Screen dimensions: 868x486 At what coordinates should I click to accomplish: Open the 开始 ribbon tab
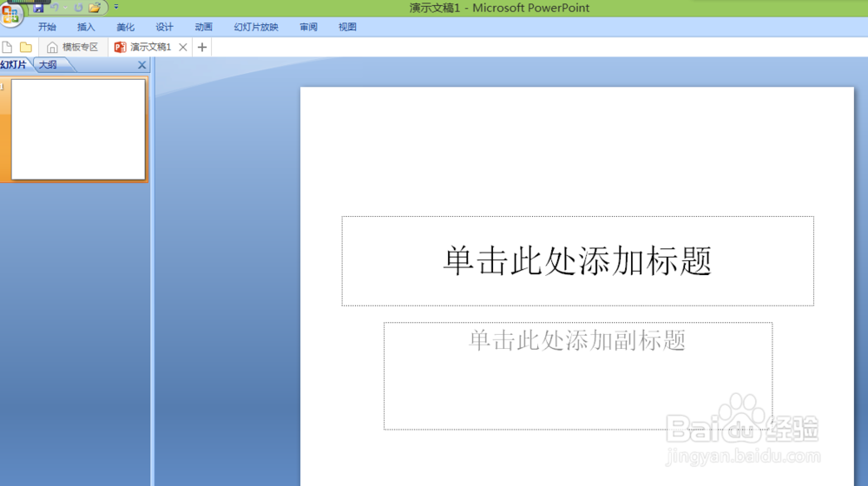pyautogui.click(x=47, y=27)
